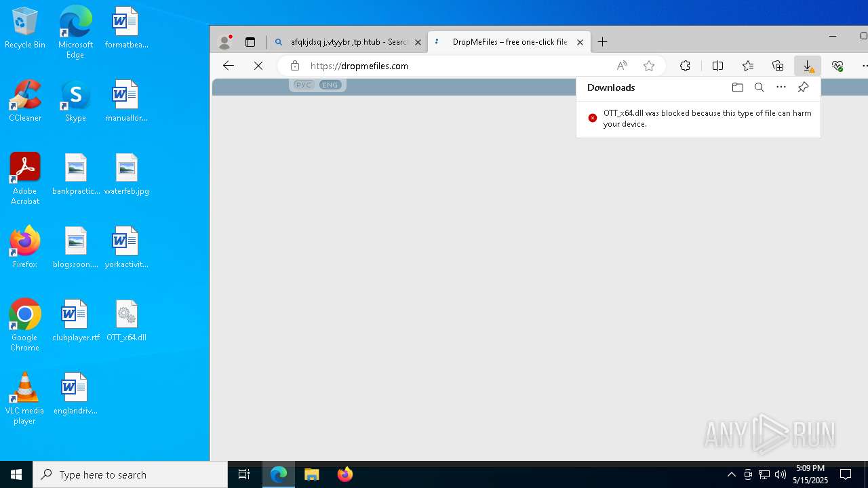The width and height of the screenshot is (868, 488).
Task: Open the Edge tab actions menu
Action: pyautogui.click(x=250, y=42)
